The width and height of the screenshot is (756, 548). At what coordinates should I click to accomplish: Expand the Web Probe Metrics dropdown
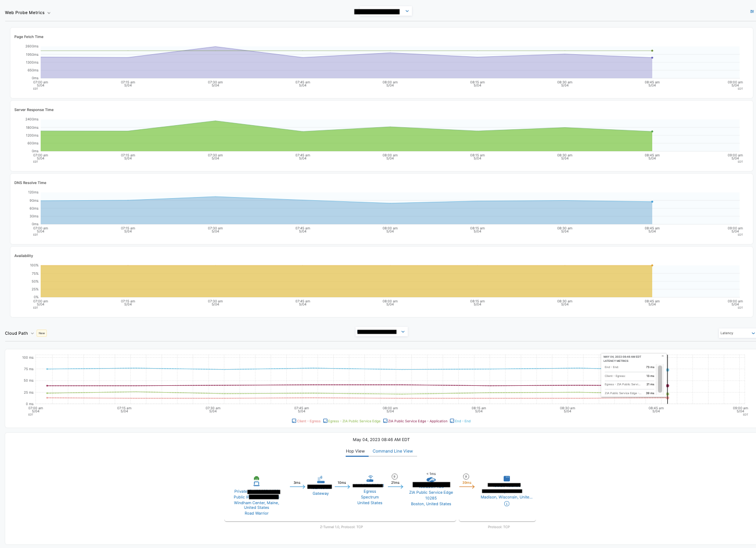click(x=49, y=13)
